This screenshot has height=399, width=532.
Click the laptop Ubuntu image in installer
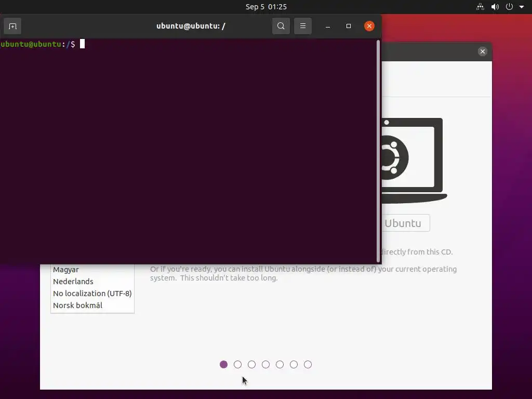pos(414,160)
